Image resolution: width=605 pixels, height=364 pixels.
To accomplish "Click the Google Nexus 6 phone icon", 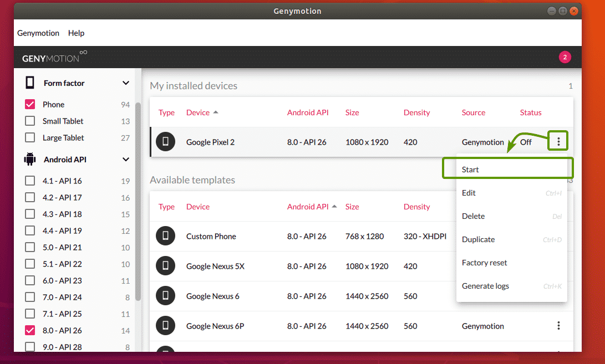I will [x=165, y=296].
